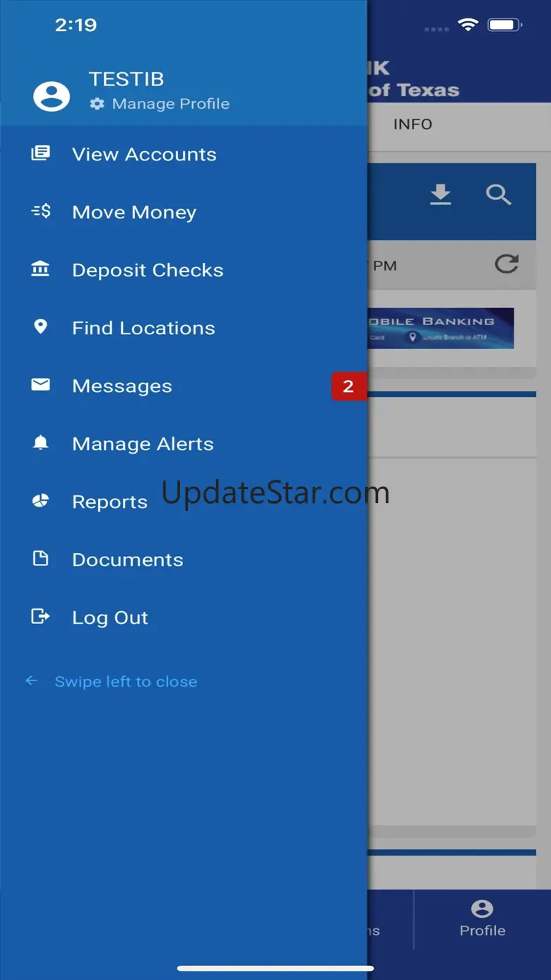Open search with the magnifier icon
Image resolution: width=551 pixels, height=980 pixels.
[x=499, y=194]
